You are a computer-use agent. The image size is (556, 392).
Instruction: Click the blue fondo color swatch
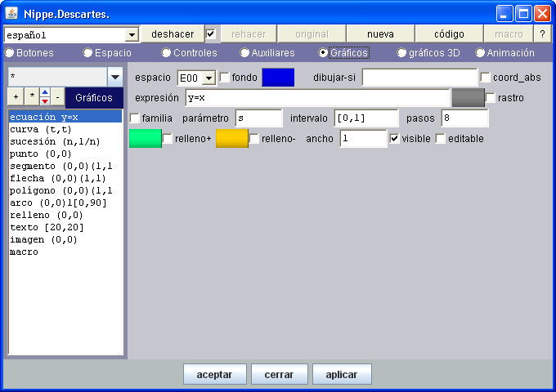277,78
